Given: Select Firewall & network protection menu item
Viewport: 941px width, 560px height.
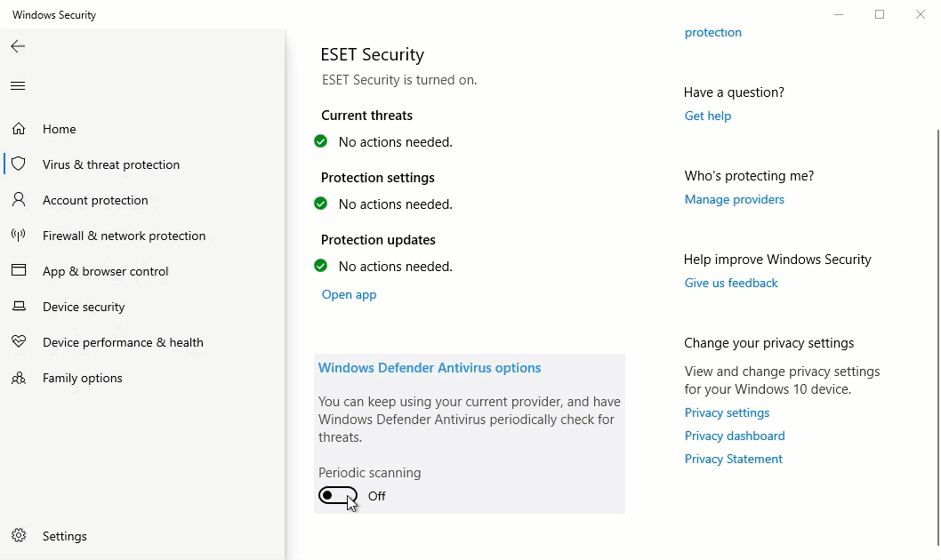Looking at the screenshot, I should (124, 236).
